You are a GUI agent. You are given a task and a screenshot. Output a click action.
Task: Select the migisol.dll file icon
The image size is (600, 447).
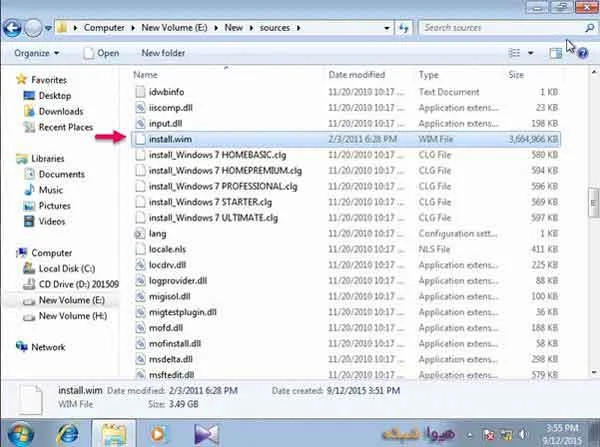pyautogui.click(x=140, y=296)
